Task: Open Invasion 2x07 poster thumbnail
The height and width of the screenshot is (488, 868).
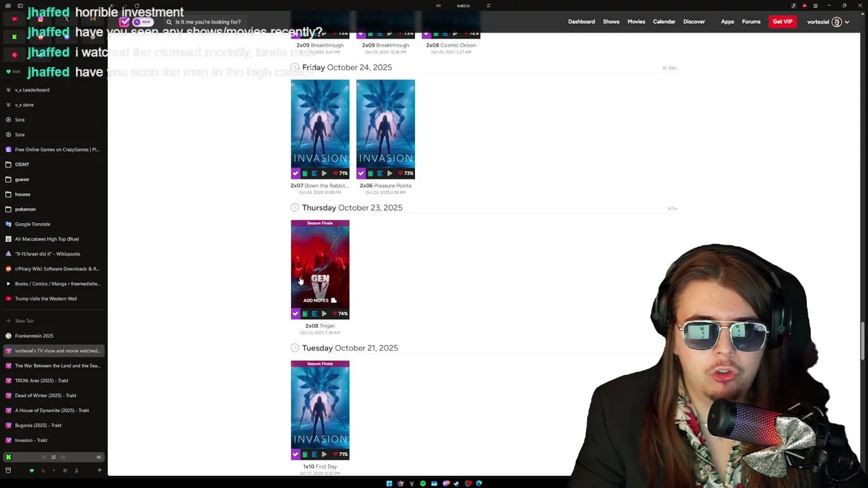Action: (320, 124)
